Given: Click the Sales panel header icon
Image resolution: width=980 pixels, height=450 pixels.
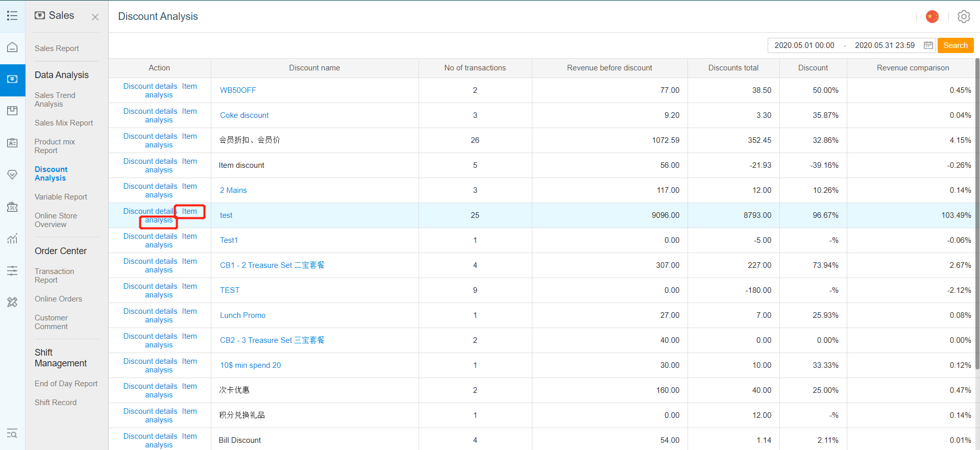Looking at the screenshot, I should pyautogui.click(x=40, y=15).
